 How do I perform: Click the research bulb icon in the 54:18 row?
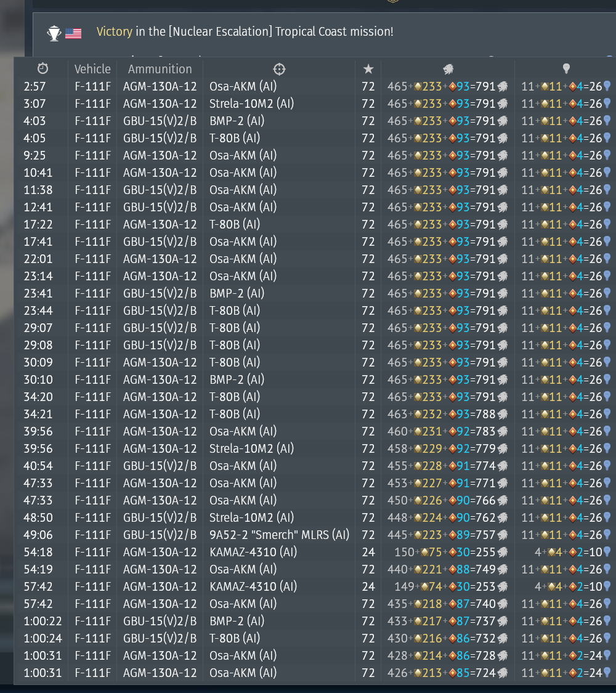607,552
